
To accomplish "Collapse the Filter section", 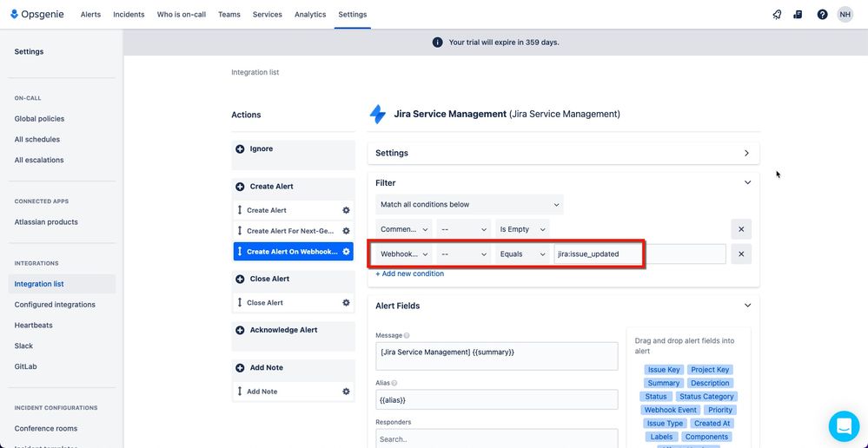I will 747,182.
